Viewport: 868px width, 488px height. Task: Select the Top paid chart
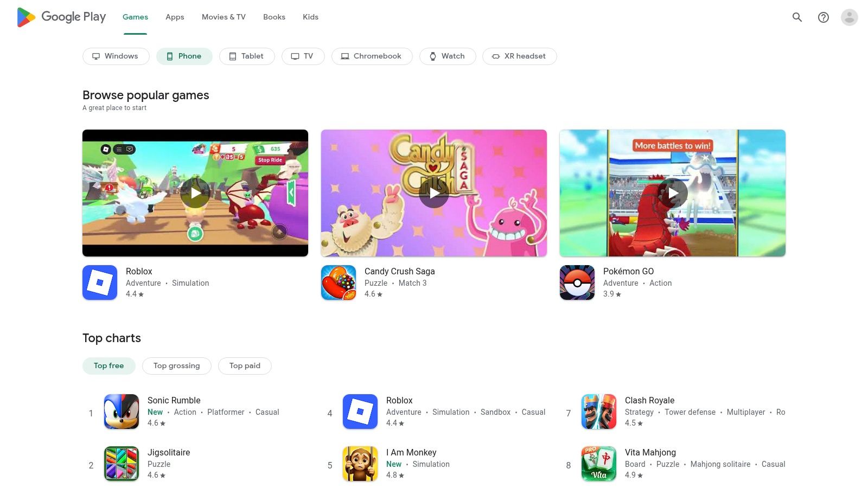pyautogui.click(x=245, y=365)
